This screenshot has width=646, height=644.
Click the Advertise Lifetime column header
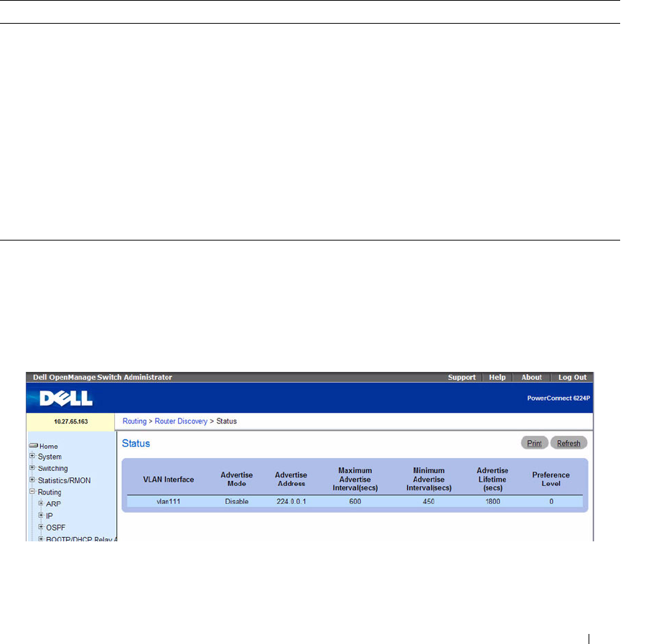(x=492, y=479)
